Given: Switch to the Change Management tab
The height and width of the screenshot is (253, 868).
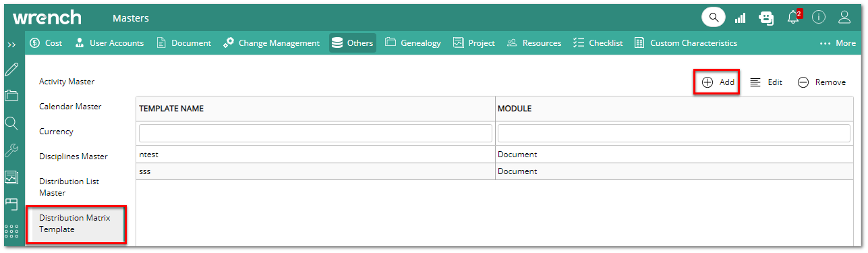Looking at the screenshot, I should (x=271, y=43).
